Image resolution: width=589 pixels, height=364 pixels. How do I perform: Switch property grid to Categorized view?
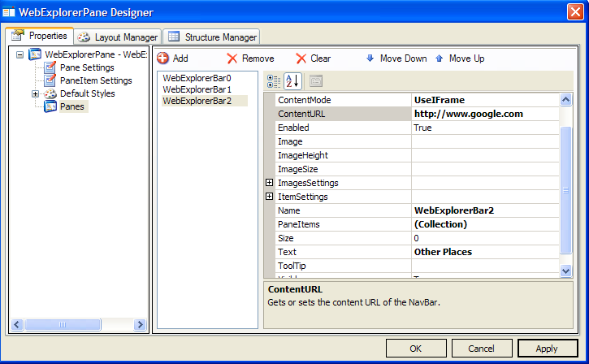[x=274, y=80]
